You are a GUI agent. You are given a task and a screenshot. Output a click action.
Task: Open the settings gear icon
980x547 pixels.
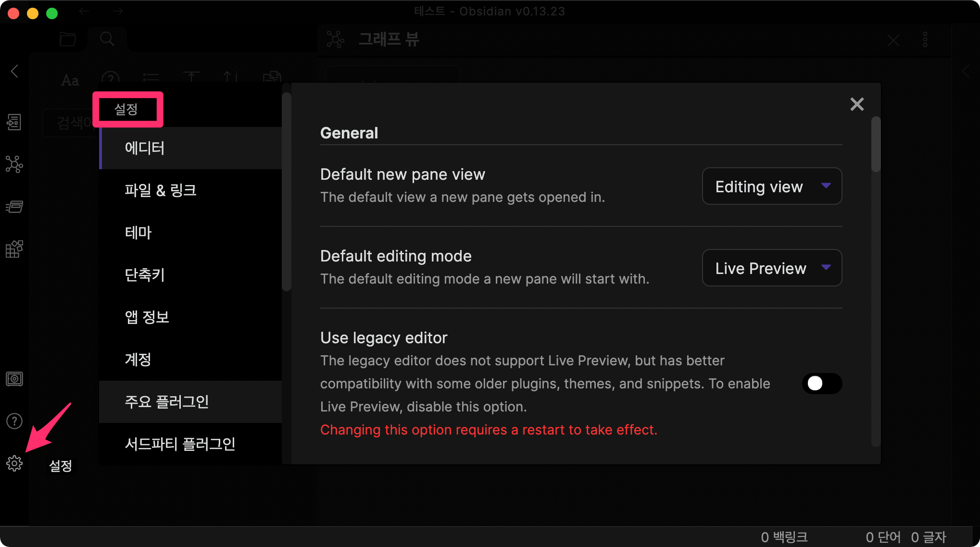coord(14,463)
